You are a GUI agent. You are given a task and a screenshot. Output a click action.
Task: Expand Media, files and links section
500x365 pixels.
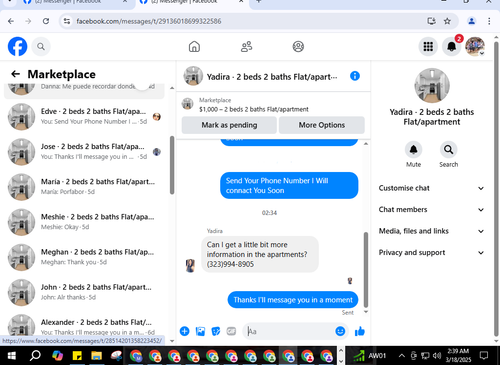point(431,231)
